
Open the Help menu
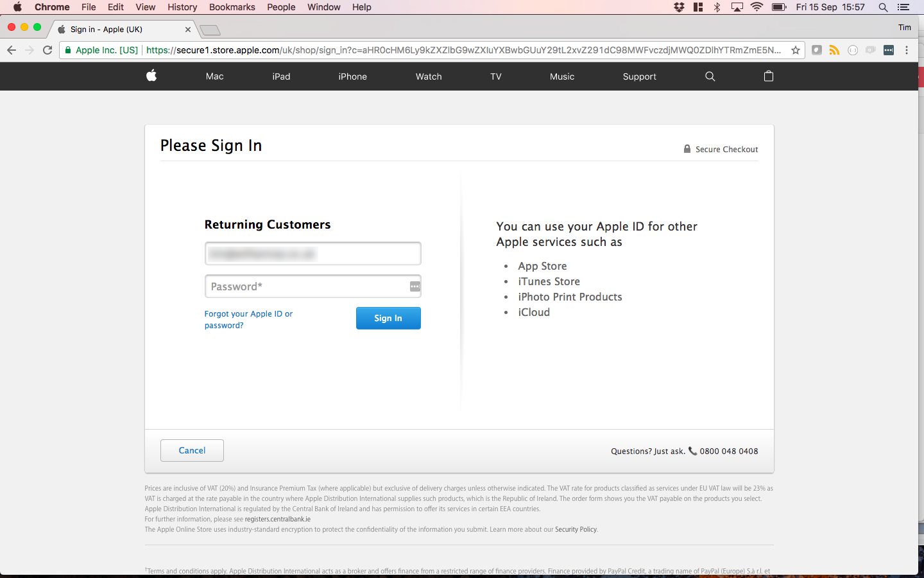pyautogui.click(x=362, y=7)
